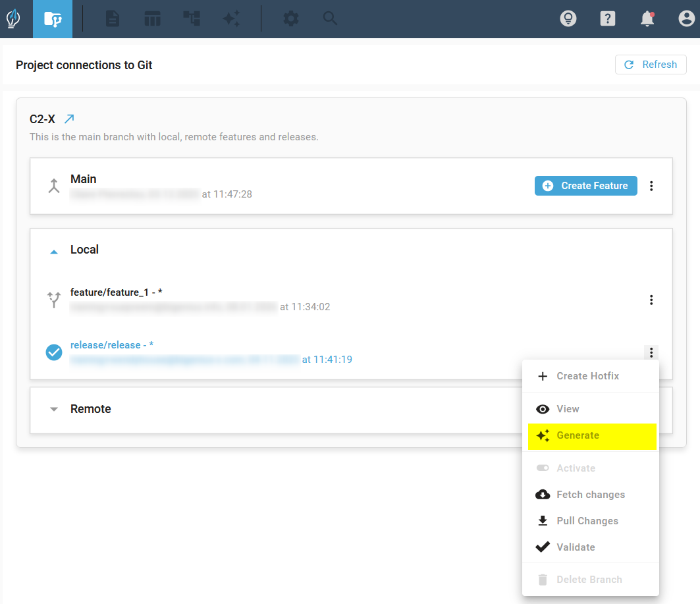Choose Generate from the context menu
This screenshot has width=700, height=604.
click(578, 435)
